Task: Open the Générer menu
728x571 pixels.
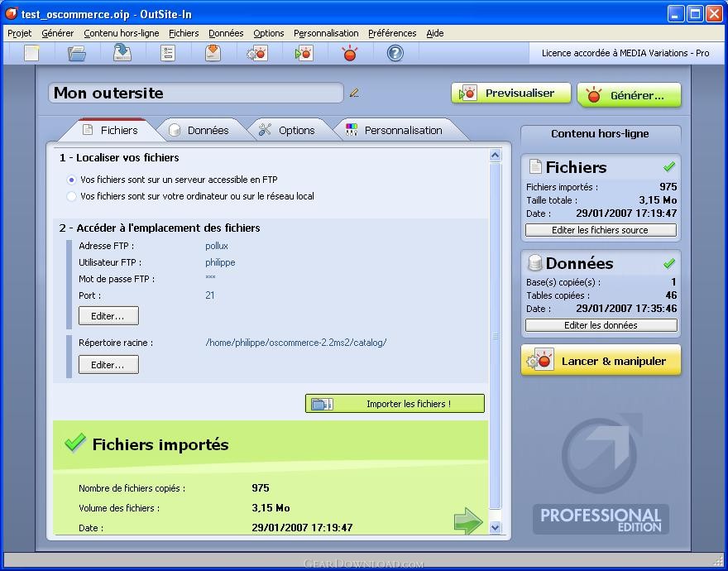Action: click(x=58, y=33)
